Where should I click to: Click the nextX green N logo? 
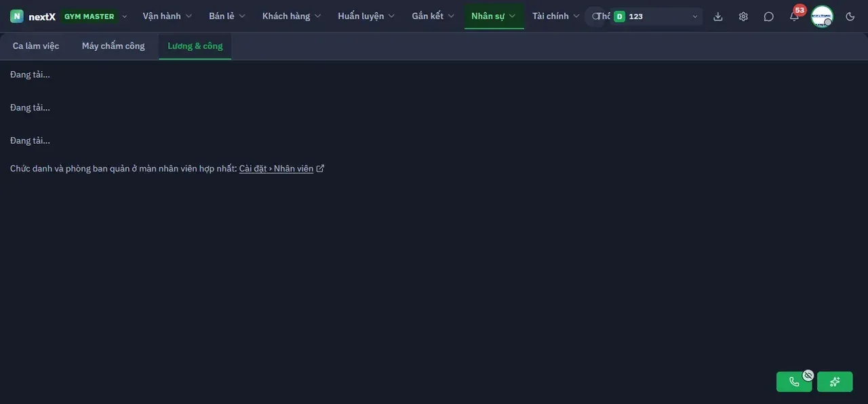pos(16,16)
